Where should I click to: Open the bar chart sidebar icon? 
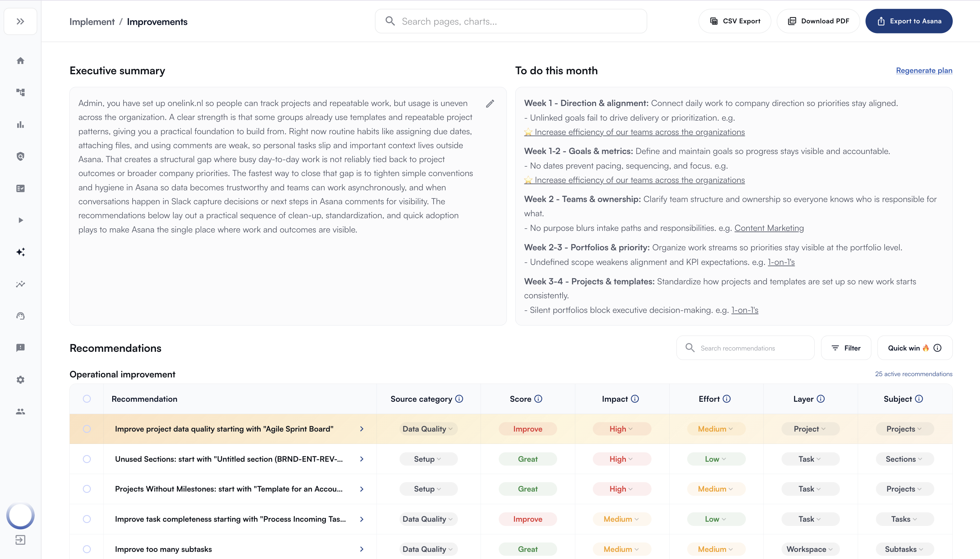coord(20,125)
